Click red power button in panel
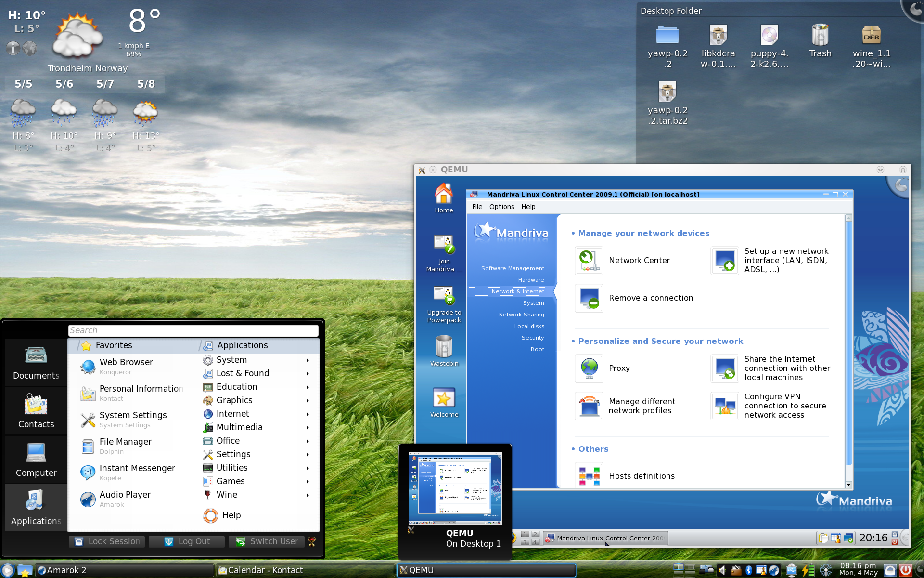This screenshot has width=924, height=578. pyautogui.click(x=906, y=570)
